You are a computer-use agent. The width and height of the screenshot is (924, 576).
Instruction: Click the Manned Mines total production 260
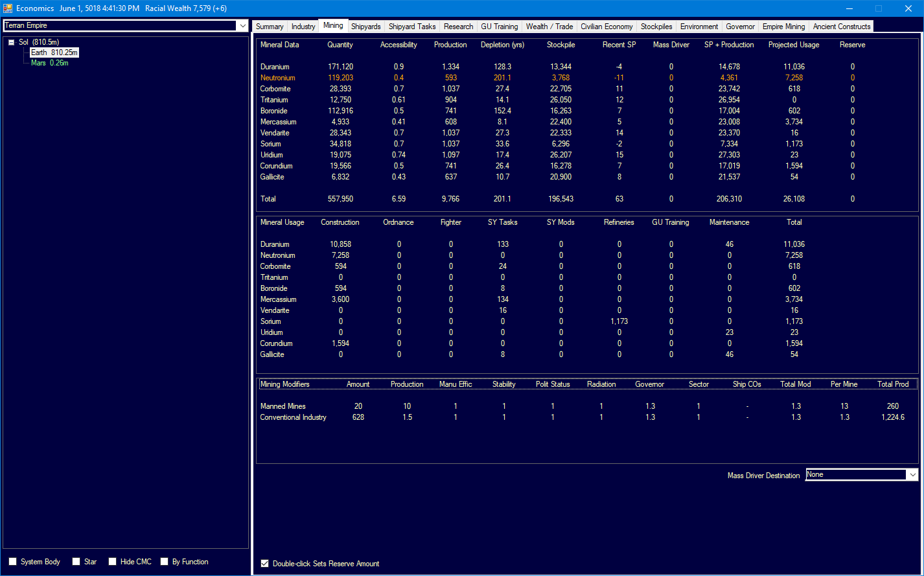893,406
